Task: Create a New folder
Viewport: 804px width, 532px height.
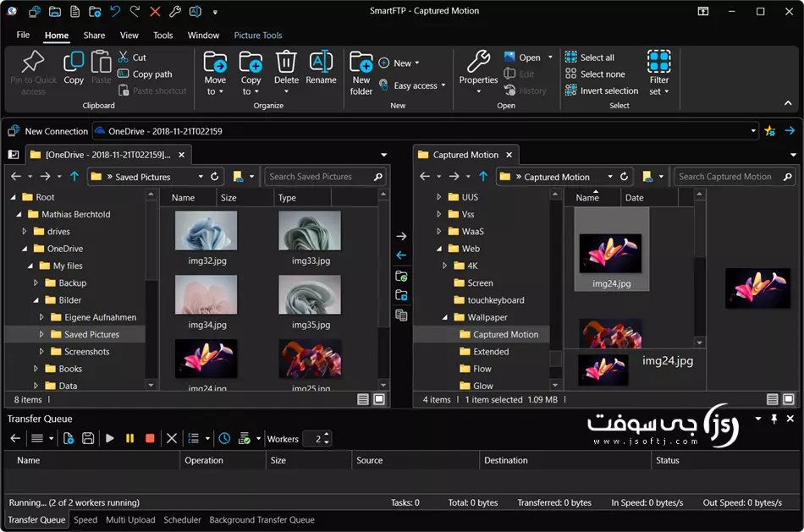Action: pyautogui.click(x=361, y=74)
